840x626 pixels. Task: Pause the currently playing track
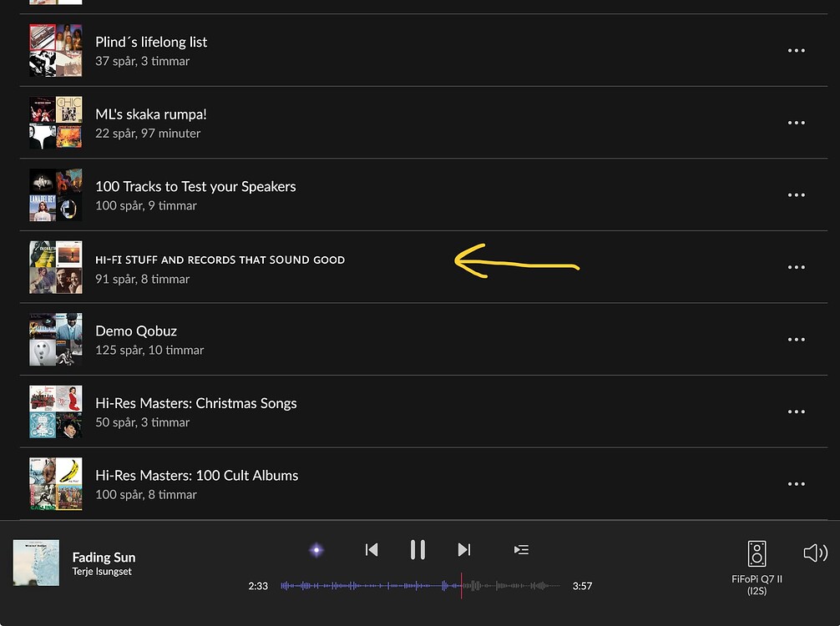tap(417, 549)
